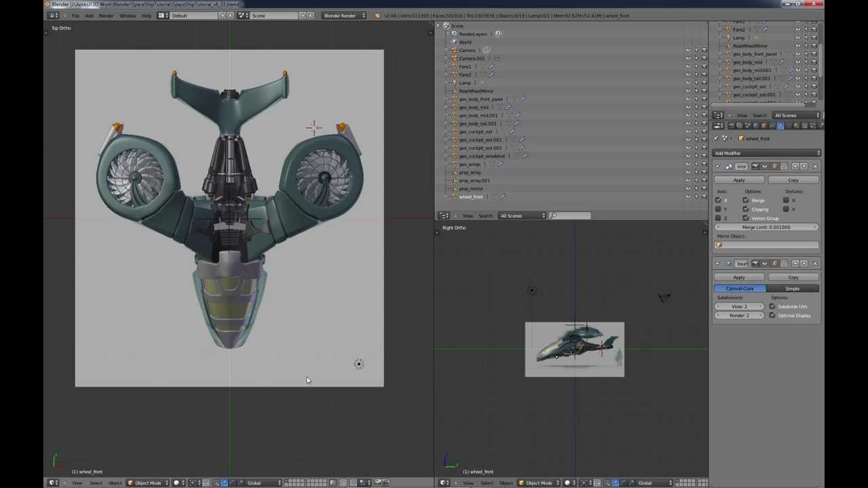Copy the Subsurf modifier

pos(793,277)
